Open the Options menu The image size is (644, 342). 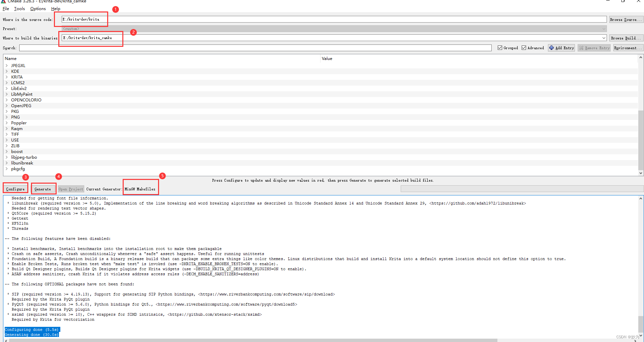(38, 9)
